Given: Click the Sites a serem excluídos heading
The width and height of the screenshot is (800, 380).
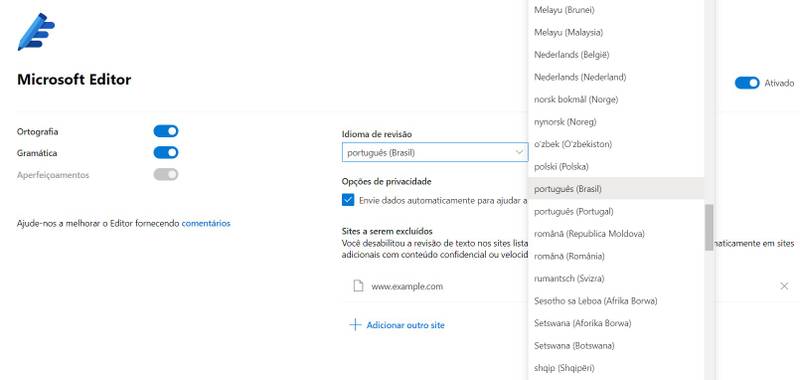Looking at the screenshot, I should (387, 231).
